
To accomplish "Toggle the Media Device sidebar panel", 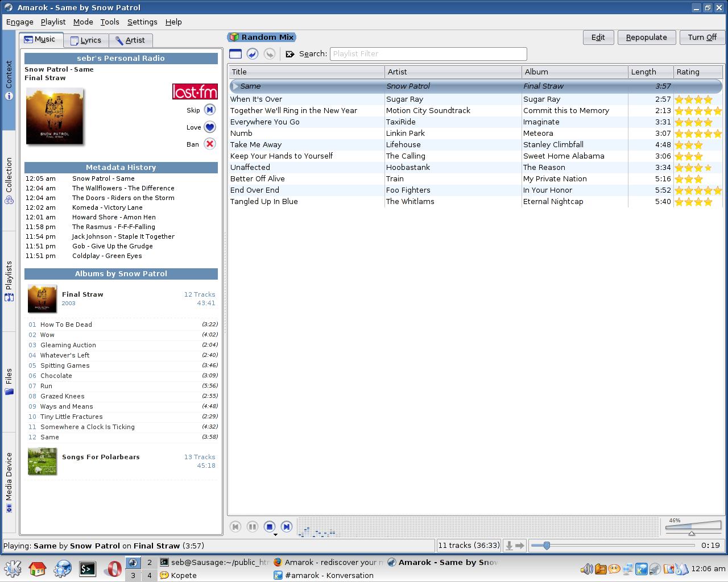I will coord(9,482).
